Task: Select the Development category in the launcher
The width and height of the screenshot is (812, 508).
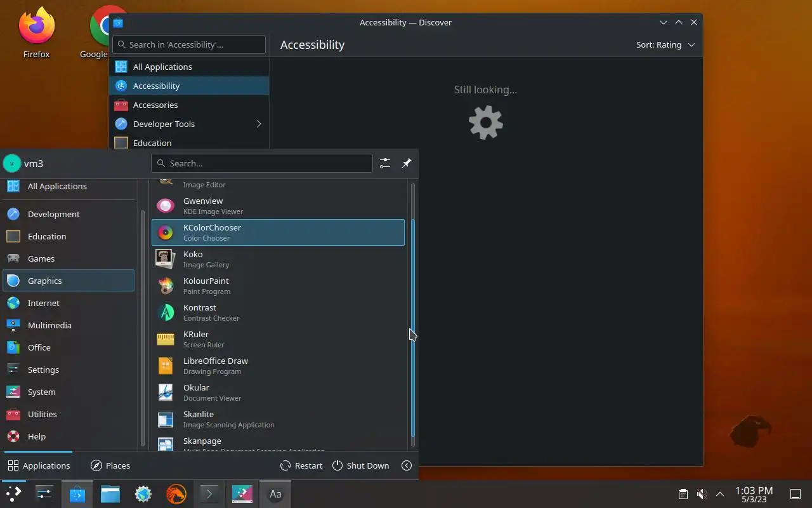Action: point(69,214)
